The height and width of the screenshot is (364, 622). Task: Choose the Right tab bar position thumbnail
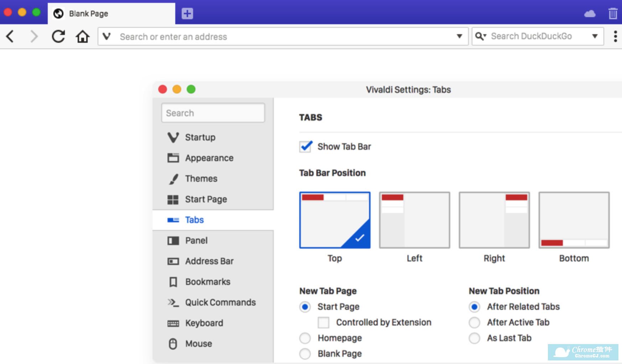pyautogui.click(x=494, y=220)
